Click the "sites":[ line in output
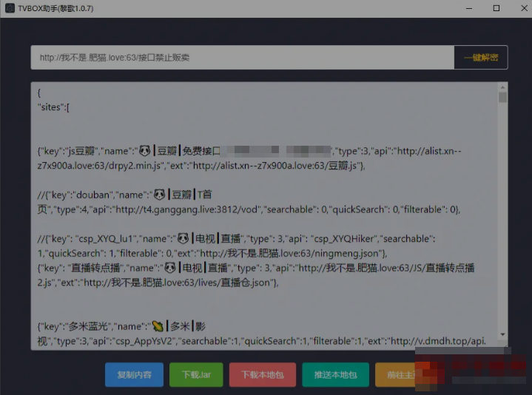Viewport: 532px width, 395px height. click(x=53, y=107)
